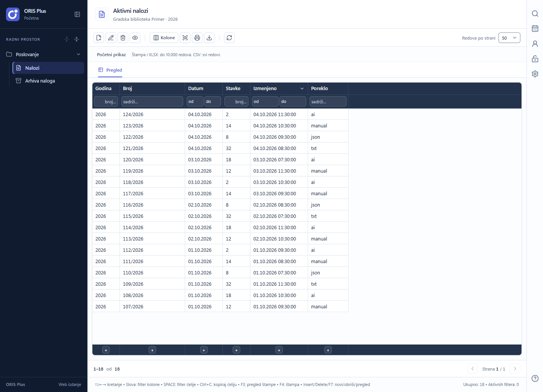The image size is (543, 392).
Task: Select the cell 107/2026
Action: click(152, 306)
